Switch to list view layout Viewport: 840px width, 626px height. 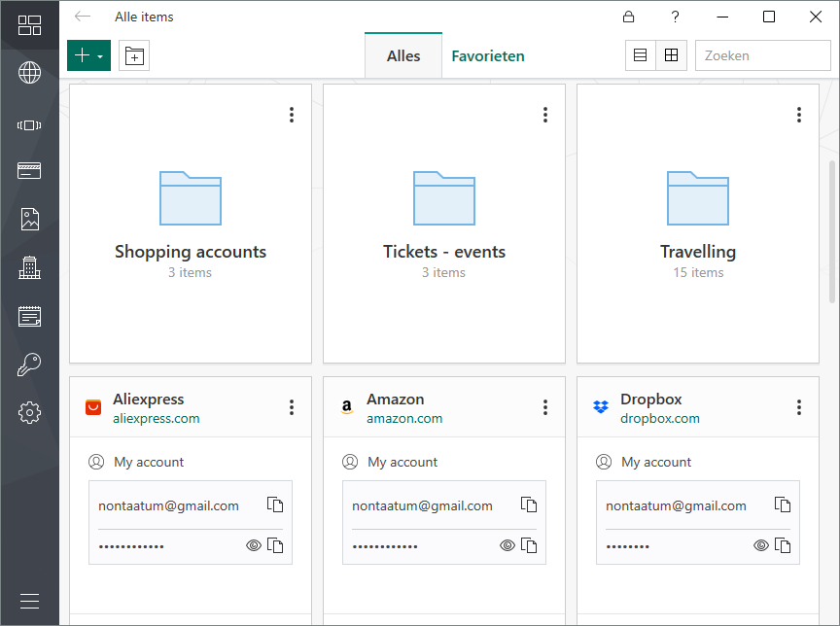641,56
